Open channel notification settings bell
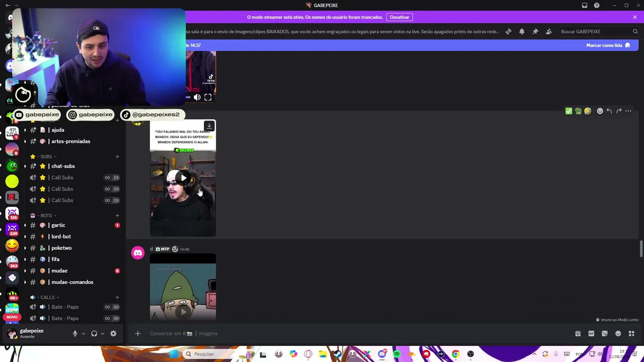644x362 pixels. pyautogui.click(x=522, y=32)
